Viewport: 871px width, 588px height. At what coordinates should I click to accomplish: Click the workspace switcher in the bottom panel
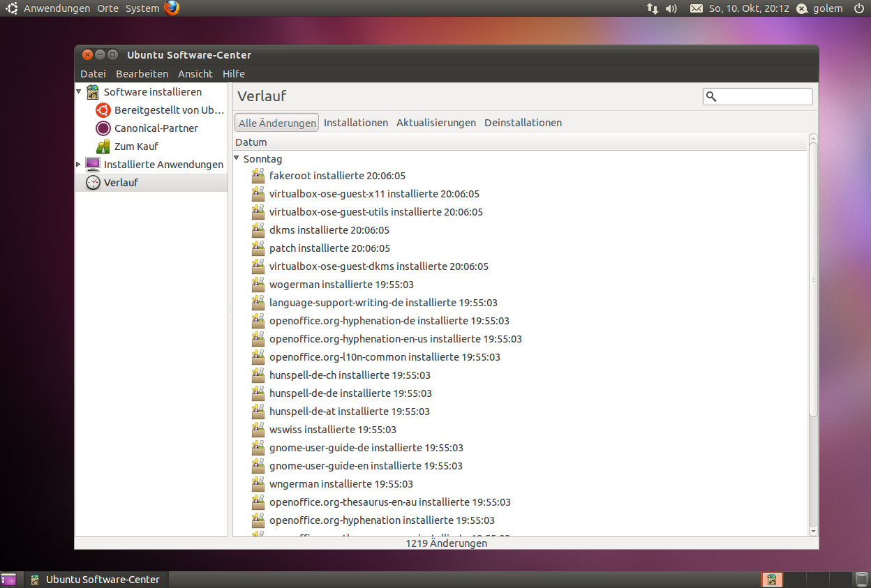pyautogui.click(x=807, y=580)
